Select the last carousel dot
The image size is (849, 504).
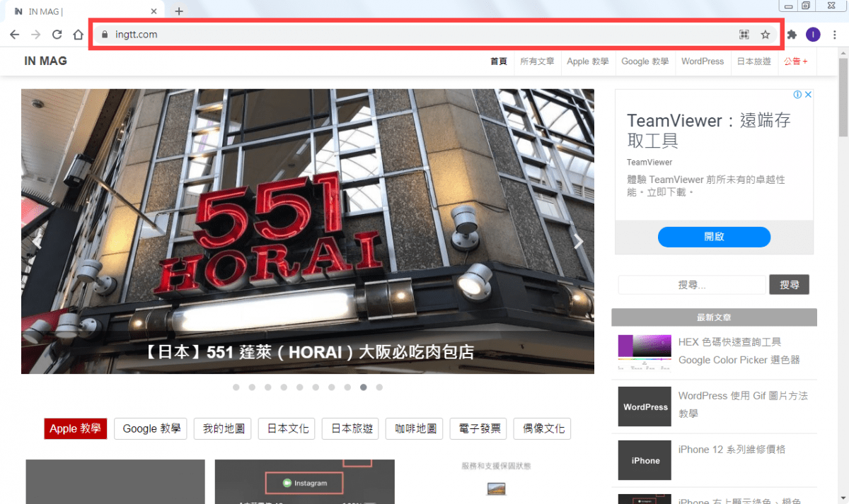[379, 387]
